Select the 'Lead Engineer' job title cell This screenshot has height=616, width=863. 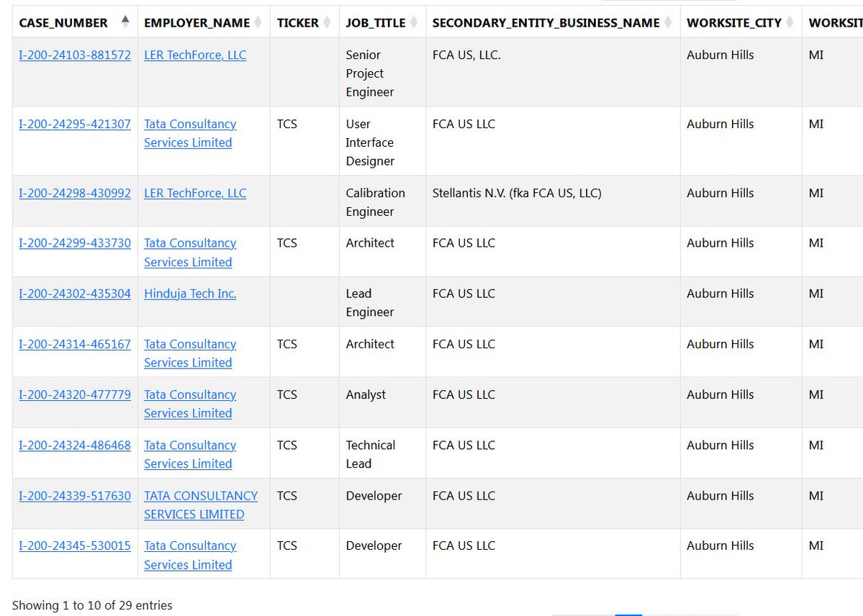[x=382, y=302]
